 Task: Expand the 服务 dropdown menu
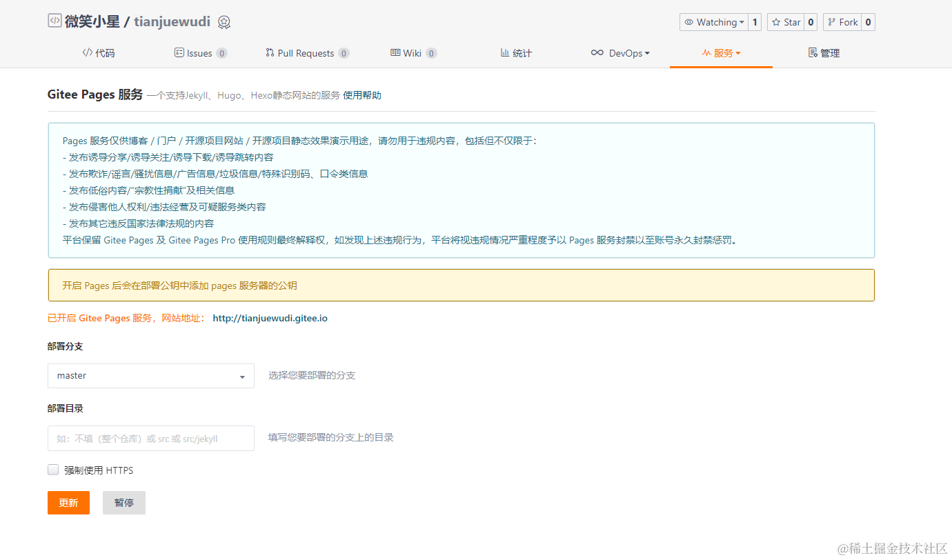(x=721, y=53)
